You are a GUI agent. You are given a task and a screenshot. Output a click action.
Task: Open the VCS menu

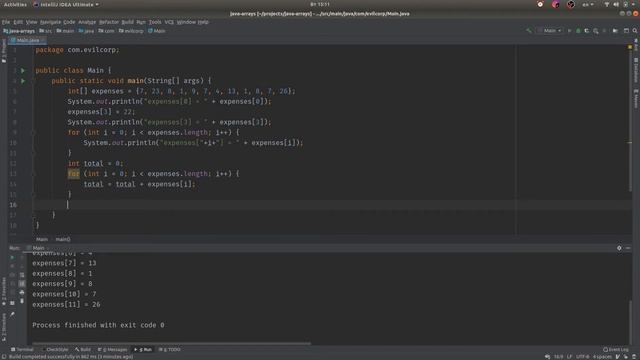(x=169, y=22)
